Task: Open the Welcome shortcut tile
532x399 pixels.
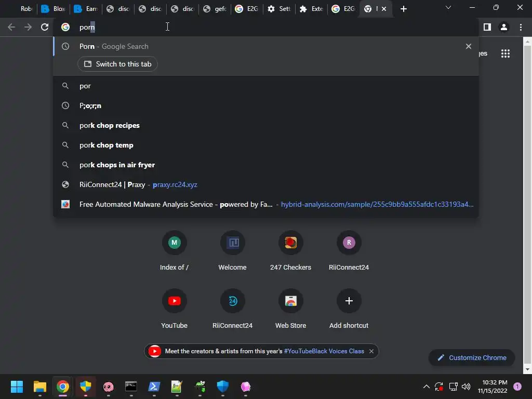Action: [x=232, y=251]
